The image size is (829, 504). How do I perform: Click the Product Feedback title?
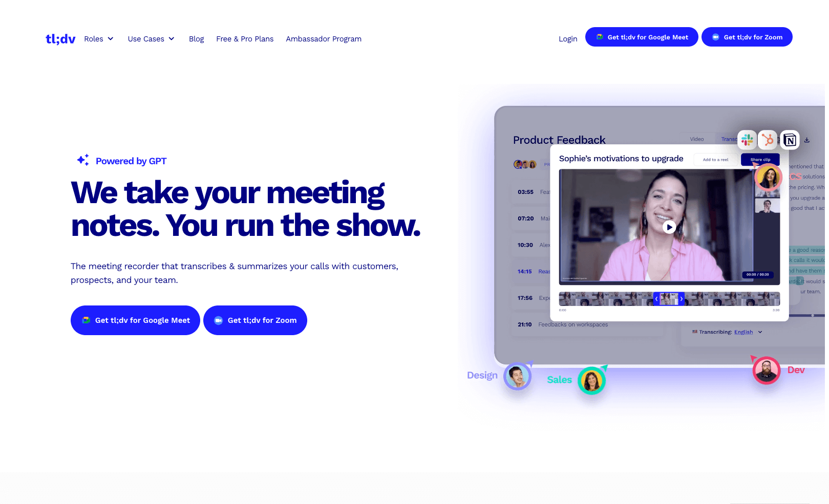click(559, 140)
